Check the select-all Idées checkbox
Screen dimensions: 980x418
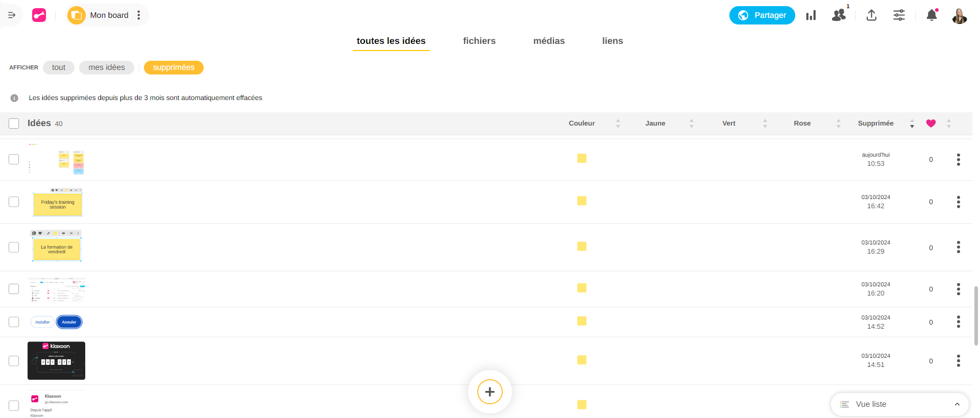click(14, 124)
